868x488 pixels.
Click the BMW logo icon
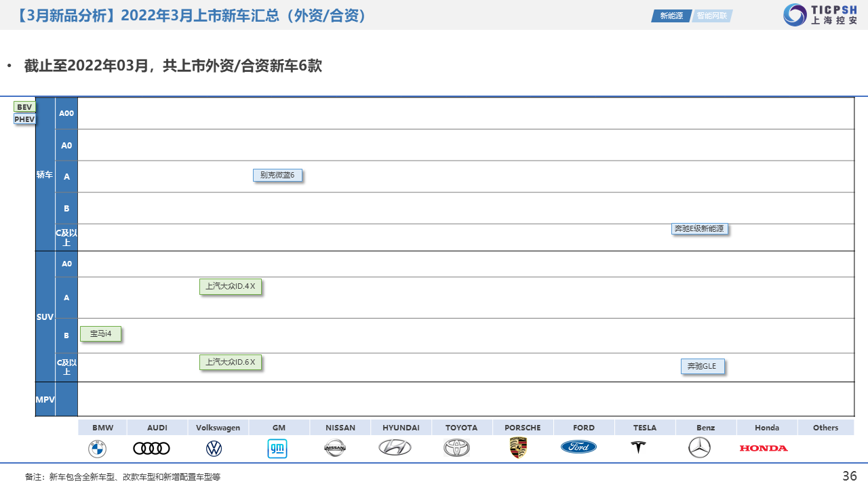point(97,448)
